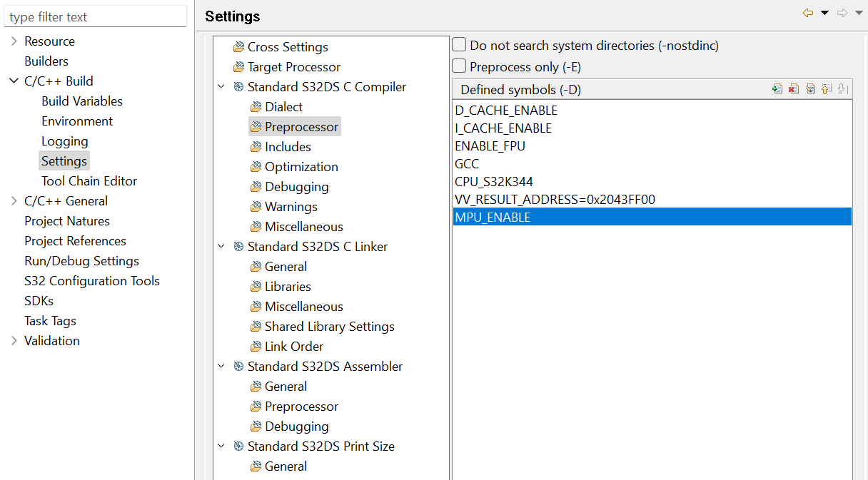
Task: Expand the C/C++ General tree node
Action: (x=14, y=201)
